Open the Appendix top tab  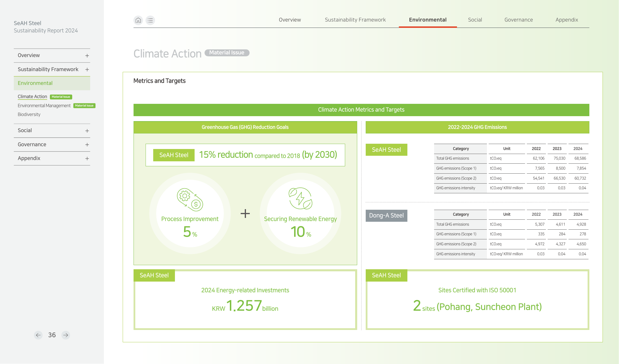(x=567, y=20)
